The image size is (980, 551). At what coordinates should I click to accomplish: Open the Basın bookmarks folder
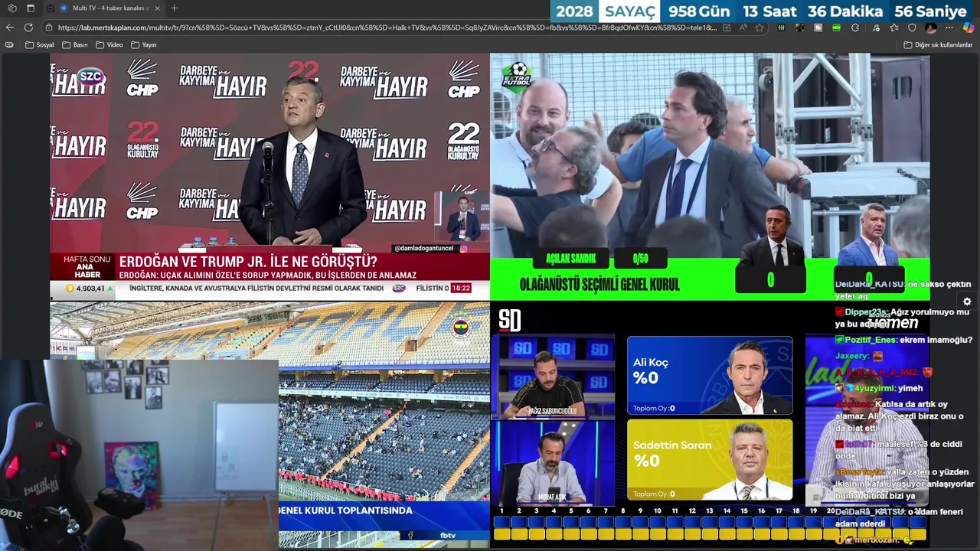74,44
